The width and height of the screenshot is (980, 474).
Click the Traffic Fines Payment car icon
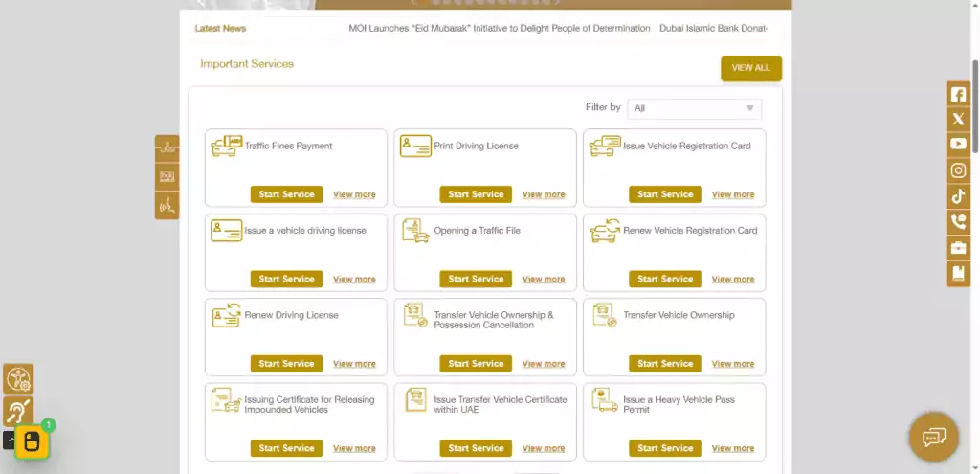pos(226,146)
